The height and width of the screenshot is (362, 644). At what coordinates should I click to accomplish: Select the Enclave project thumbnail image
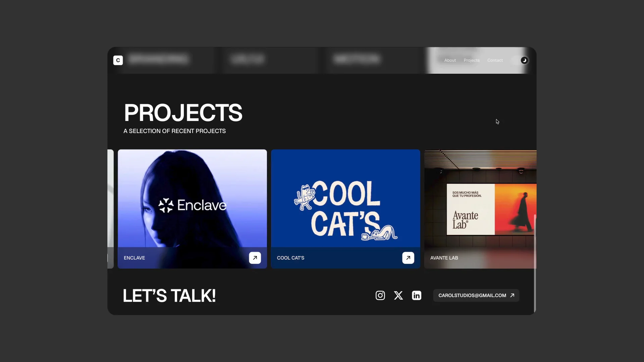tap(192, 198)
